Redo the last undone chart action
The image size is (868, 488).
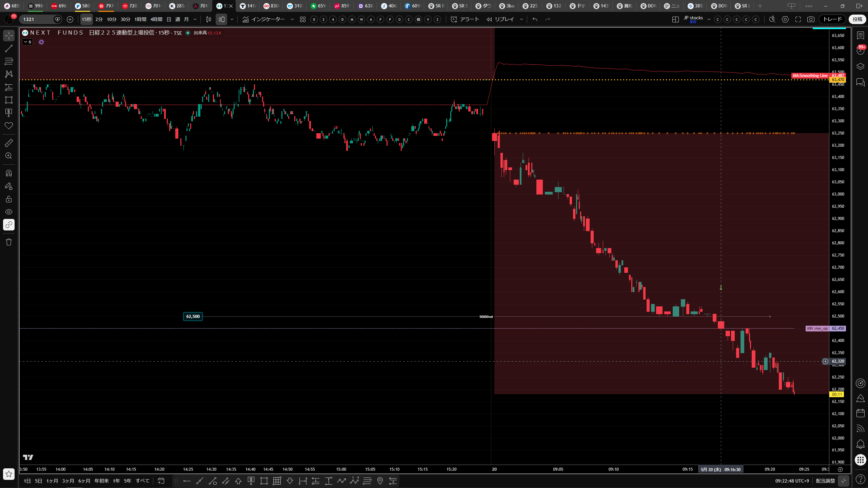[548, 19]
